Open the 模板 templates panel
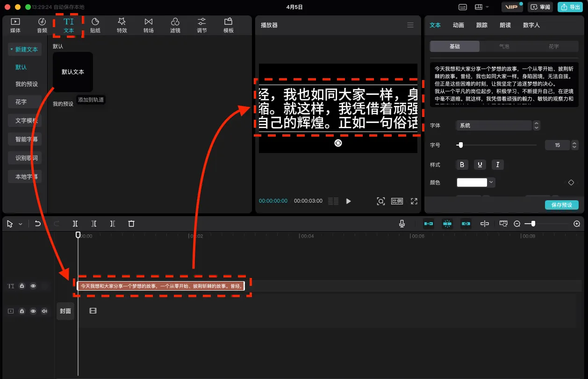The width and height of the screenshot is (588, 379). tap(229, 25)
